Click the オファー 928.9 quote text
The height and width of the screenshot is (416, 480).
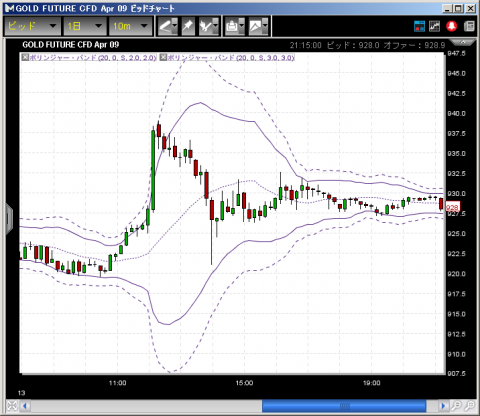coord(414,45)
